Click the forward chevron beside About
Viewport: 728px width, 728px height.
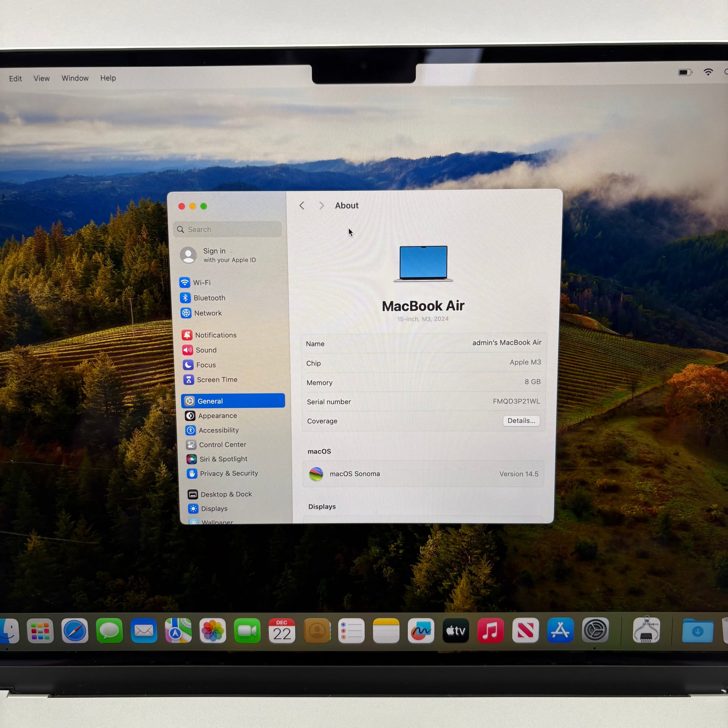(321, 206)
